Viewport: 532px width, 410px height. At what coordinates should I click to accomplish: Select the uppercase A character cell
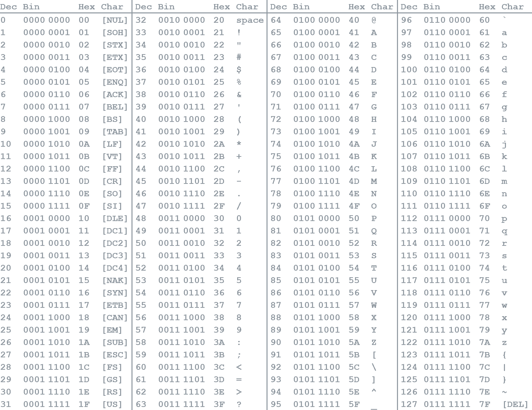point(374,32)
